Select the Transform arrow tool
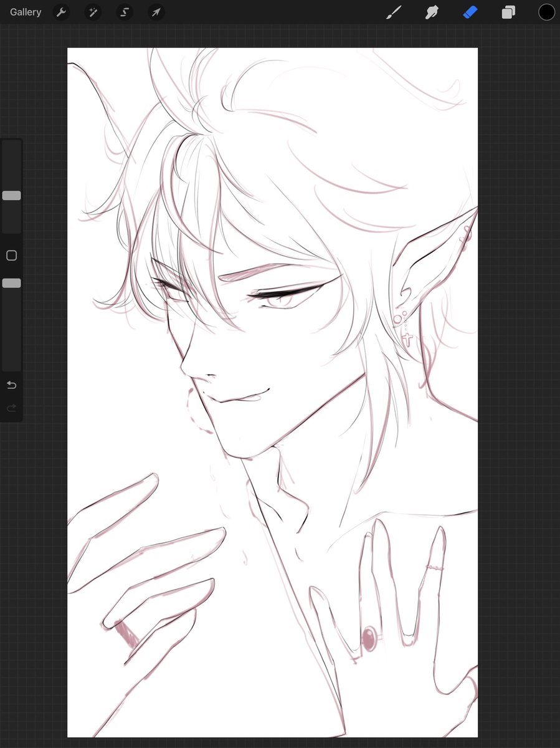Image resolution: width=560 pixels, height=748 pixels. 156,12
